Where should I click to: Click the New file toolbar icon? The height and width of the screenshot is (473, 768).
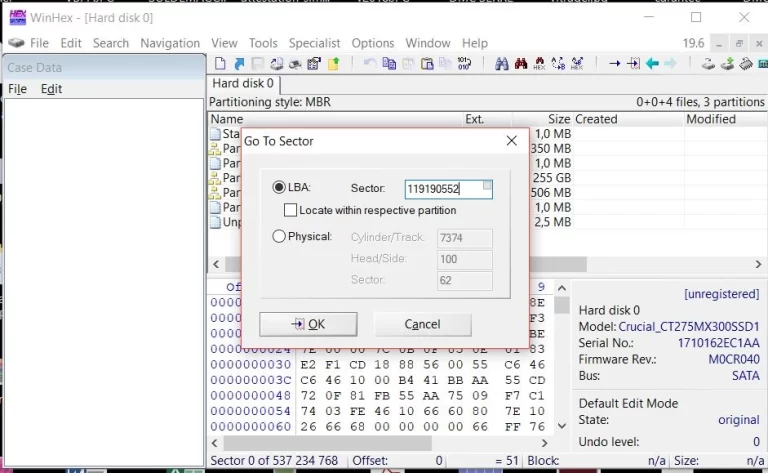[220, 64]
